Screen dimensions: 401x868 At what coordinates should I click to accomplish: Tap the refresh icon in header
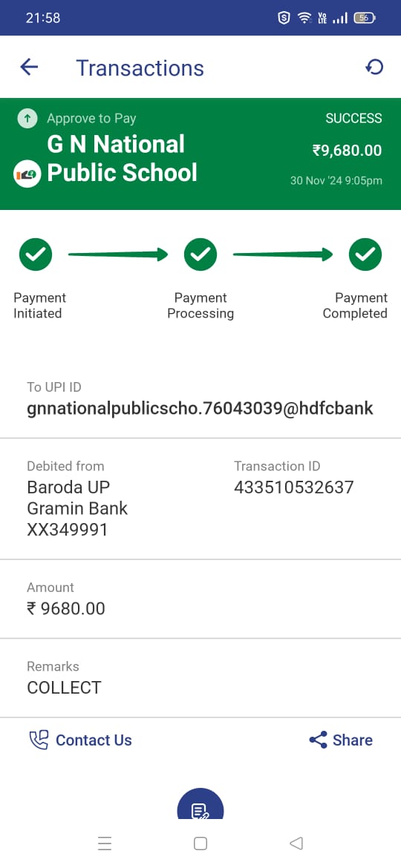(374, 68)
